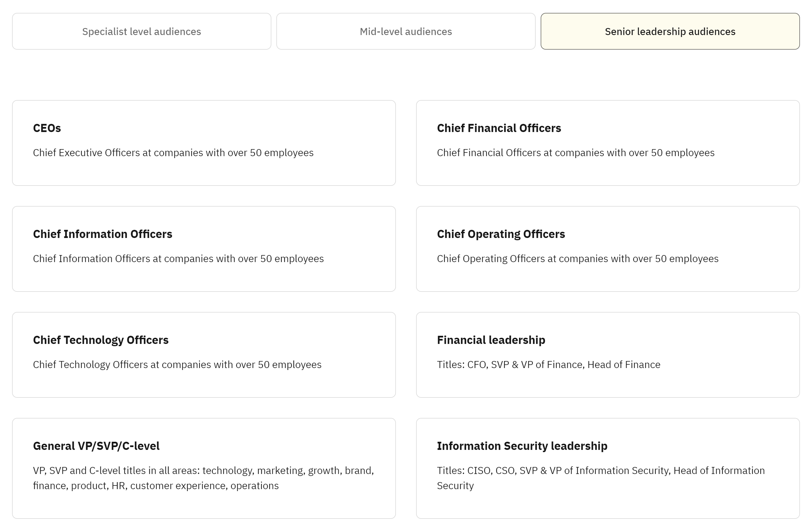Open the Chief Financial Officers heading
812x525 pixels.
(x=499, y=128)
